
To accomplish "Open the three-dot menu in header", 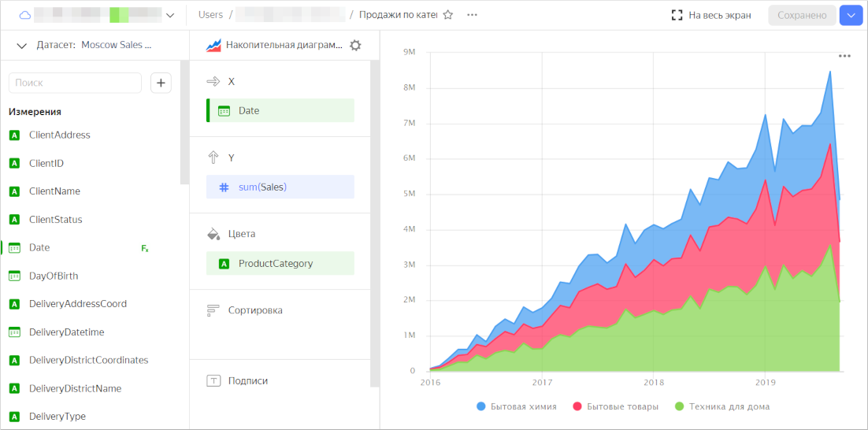I will point(472,15).
